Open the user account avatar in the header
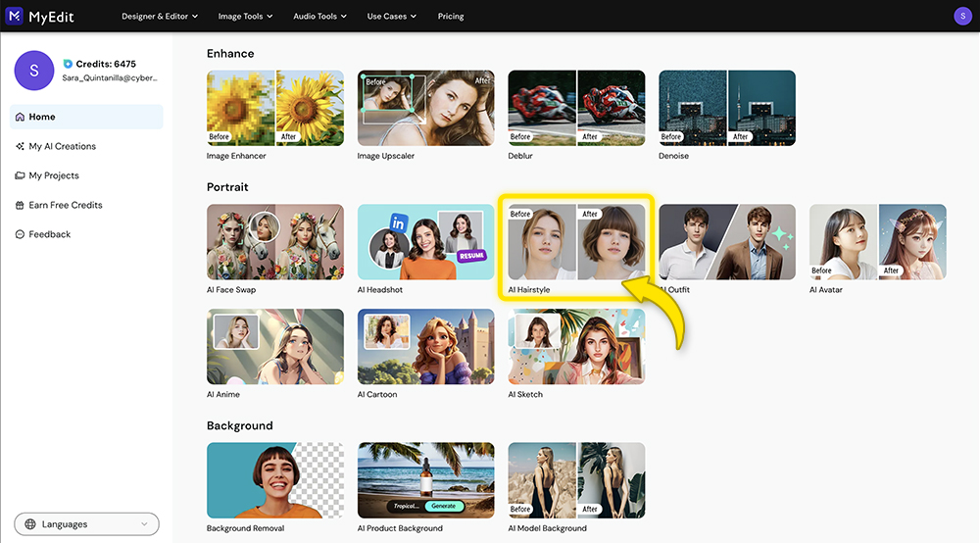 click(x=962, y=17)
